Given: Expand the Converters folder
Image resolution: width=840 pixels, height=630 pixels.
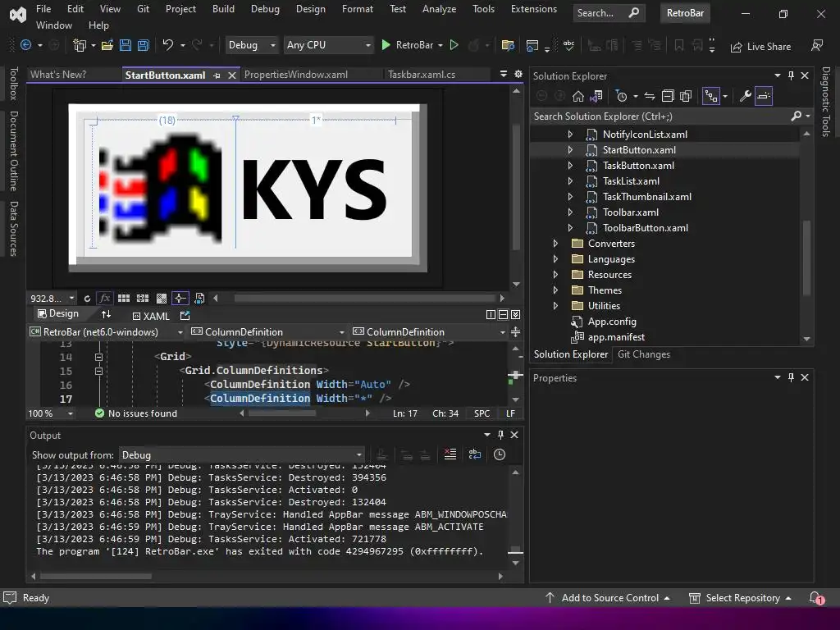Looking at the screenshot, I should (x=555, y=244).
